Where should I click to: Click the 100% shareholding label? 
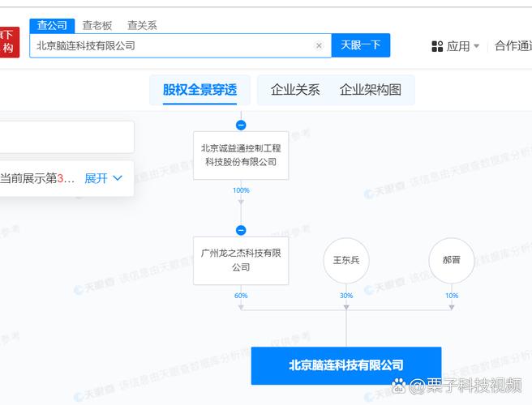(241, 190)
